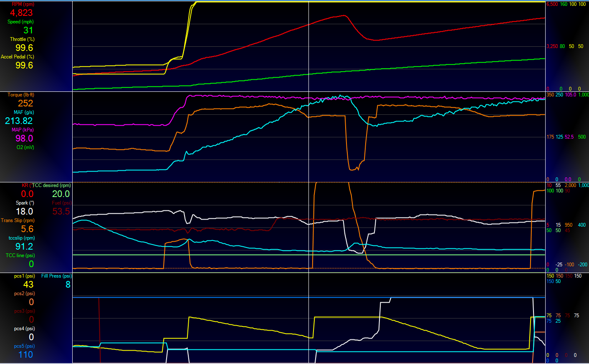Click the trans slip value 5.6
The height and width of the screenshot is (364, 589).
pyautogui.click(x=27, y=229)
